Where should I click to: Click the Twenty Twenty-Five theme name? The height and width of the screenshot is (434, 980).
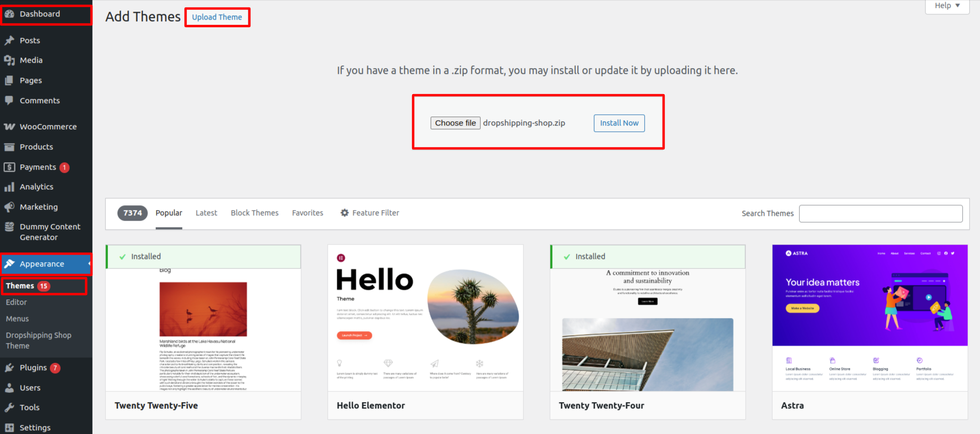click(156, 405)
